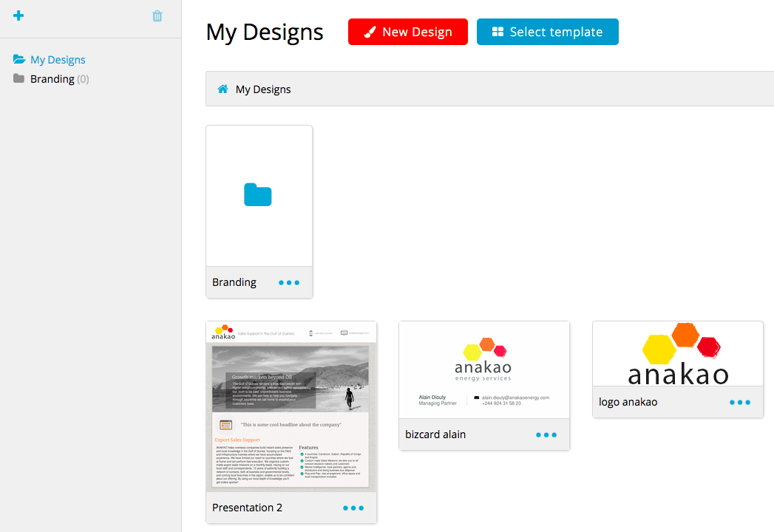Open the bizcard alain design thumbnail

(483, 369)
